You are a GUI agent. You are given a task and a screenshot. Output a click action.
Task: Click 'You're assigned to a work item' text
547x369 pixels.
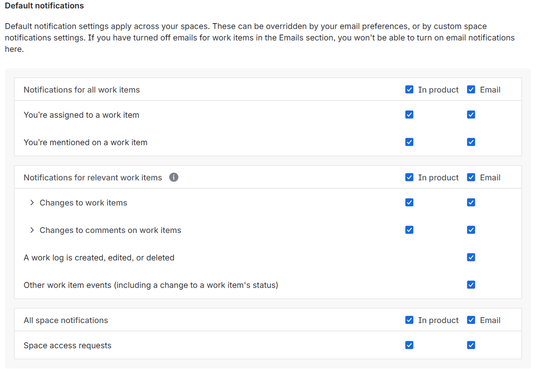coord(81,115)
